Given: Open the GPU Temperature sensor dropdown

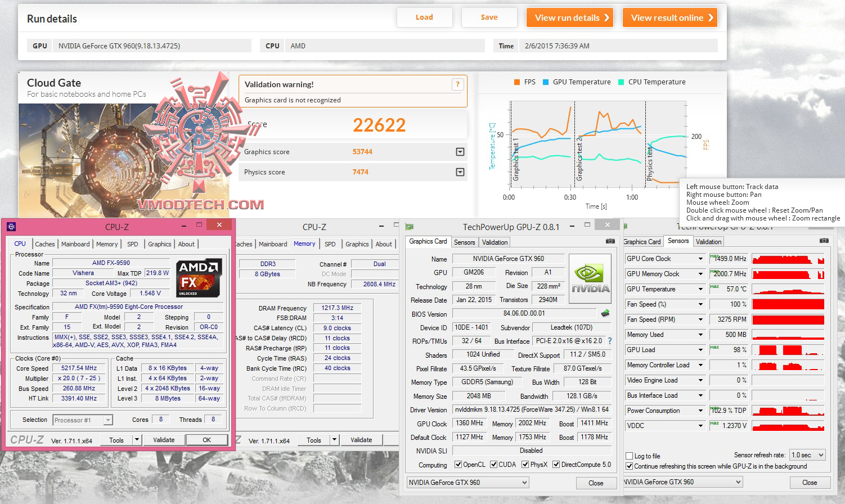Looking at the screenshot, I should coord(700,289).
